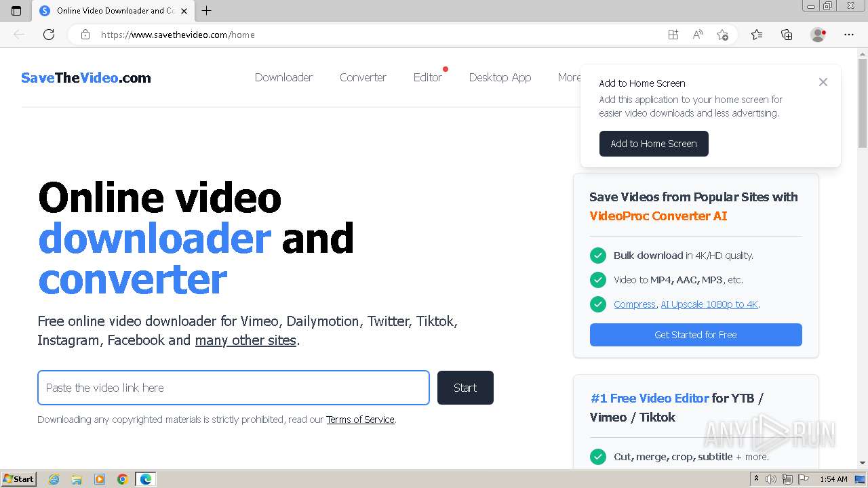The image size is (868, 488).
Task: Open the Settings and more ellipsis menu
Action: coord(849,35)
